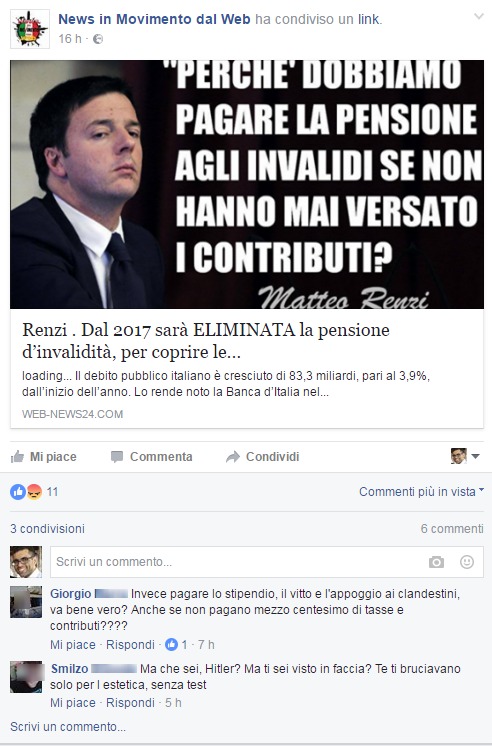Open the 6 commenti link

[x=452, y=529]
